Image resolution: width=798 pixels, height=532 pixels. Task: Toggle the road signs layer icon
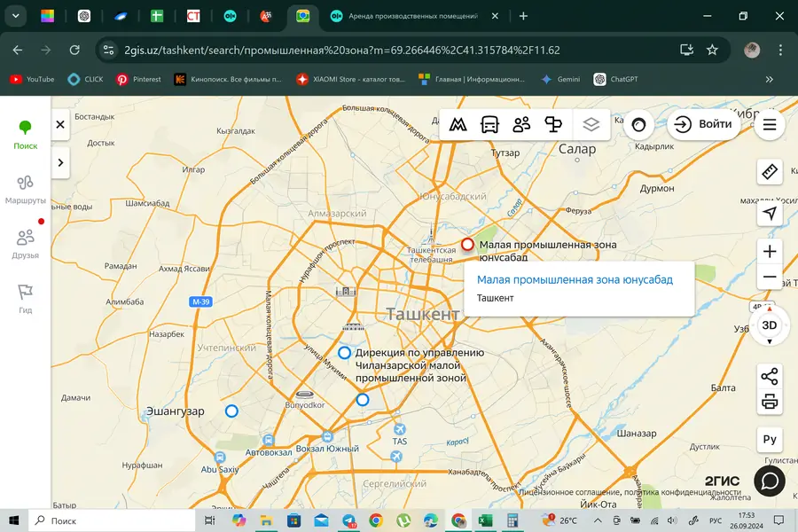coord(552,124)
